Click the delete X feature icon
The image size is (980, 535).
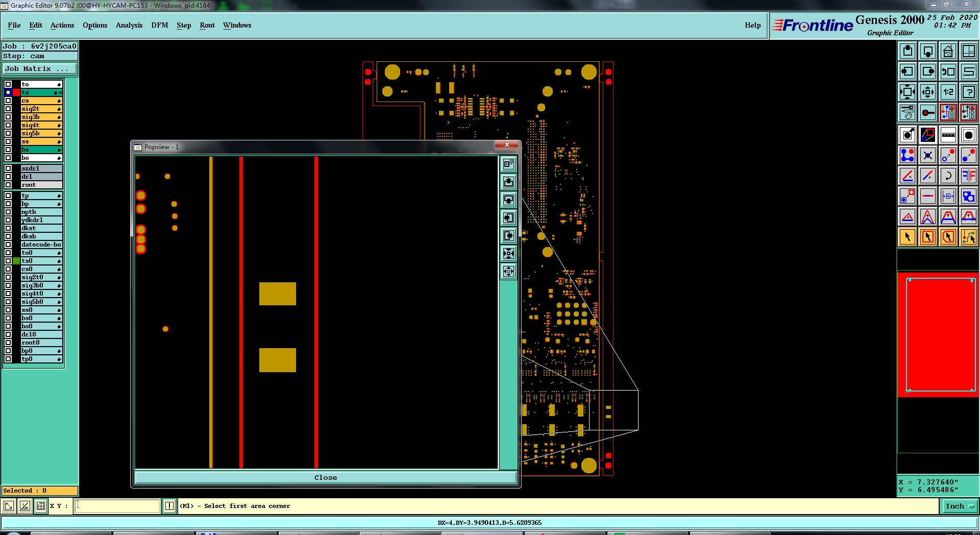pyautogui.click(x=927, y=155)
